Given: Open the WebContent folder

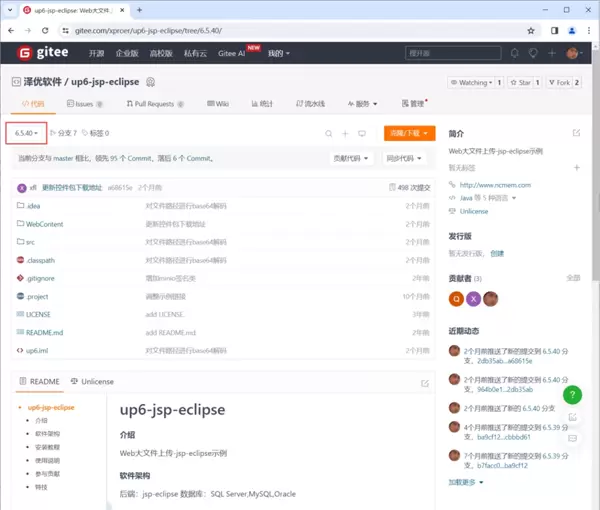Looking at the screenshot, I should (x=44, y=224).
